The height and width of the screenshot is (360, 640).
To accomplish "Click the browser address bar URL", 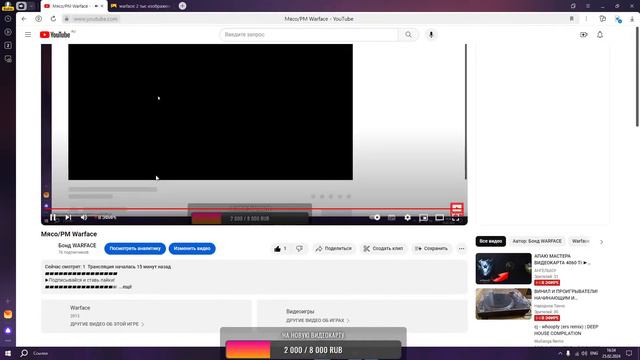I will pyautogui.click(x=96, y=19).
